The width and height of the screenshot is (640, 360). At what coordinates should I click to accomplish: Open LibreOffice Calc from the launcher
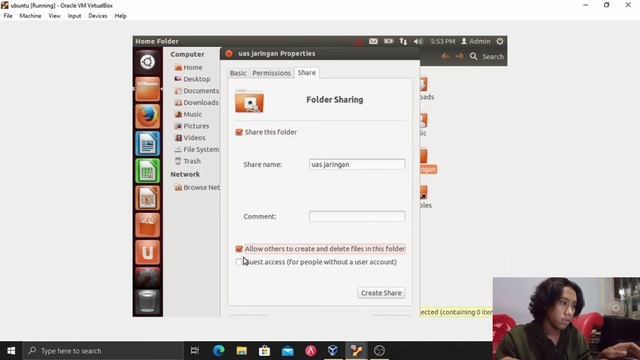tap(147, 171)
